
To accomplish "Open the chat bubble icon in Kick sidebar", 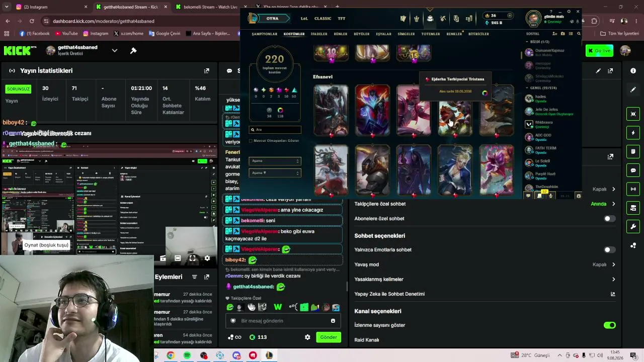I will tap(633, 170).
